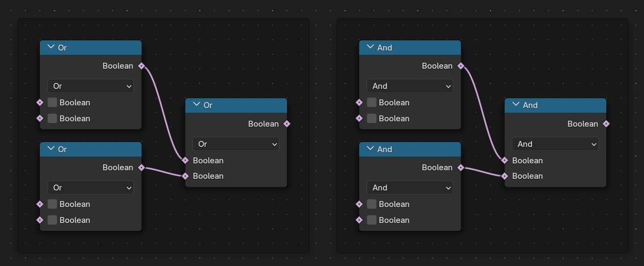The image size is (644, 266).
Task: Click the second input socket of the lower Or node
Action: point(40,220)
